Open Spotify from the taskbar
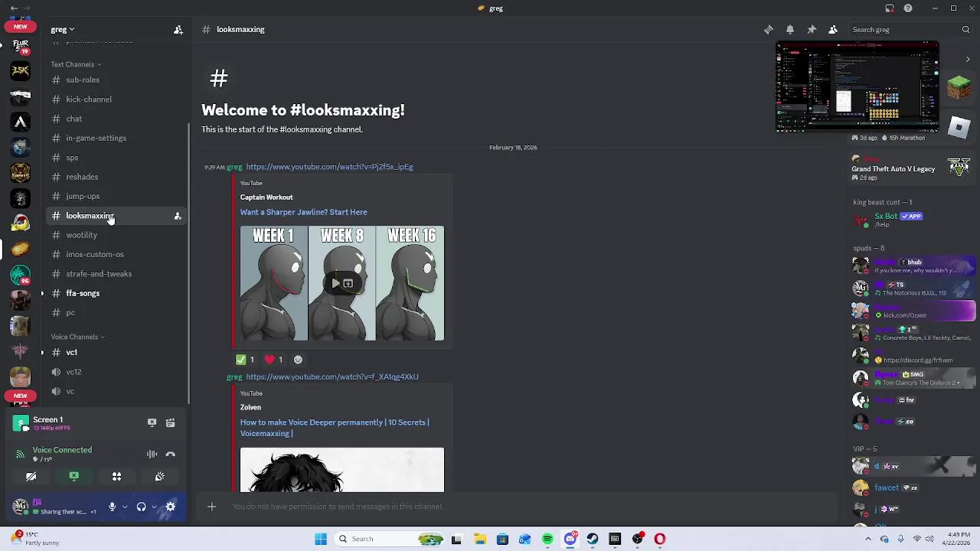The width and height of the screenshot is (980, 551). click(547, 540)
